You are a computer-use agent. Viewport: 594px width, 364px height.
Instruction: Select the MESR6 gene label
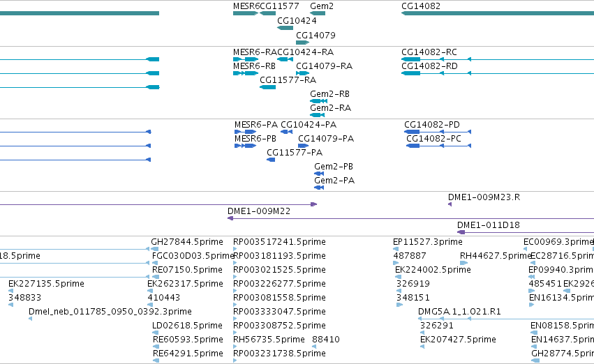(246, 6)
